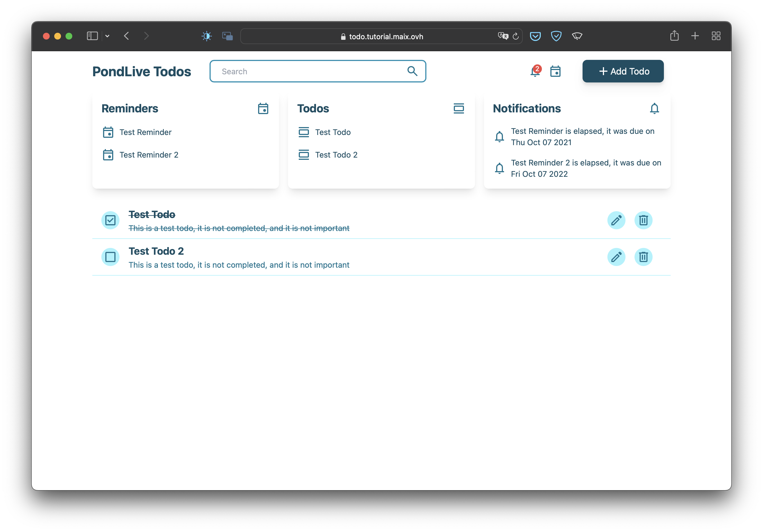This screenshot has width=763, height=532.
Task: Reload the page from the address bar
Action: pyautogui.click(x=515, y=36)
